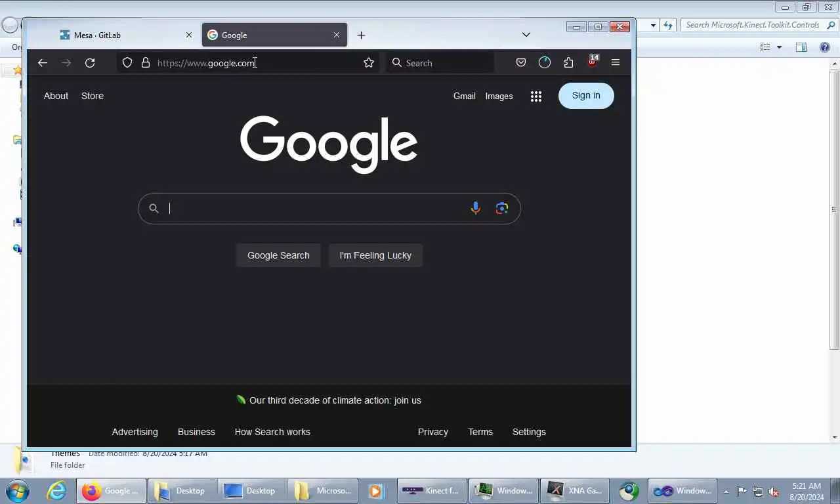The image size is (840, 504).
Task: Click the Google Search button
Action: [278, 255]
